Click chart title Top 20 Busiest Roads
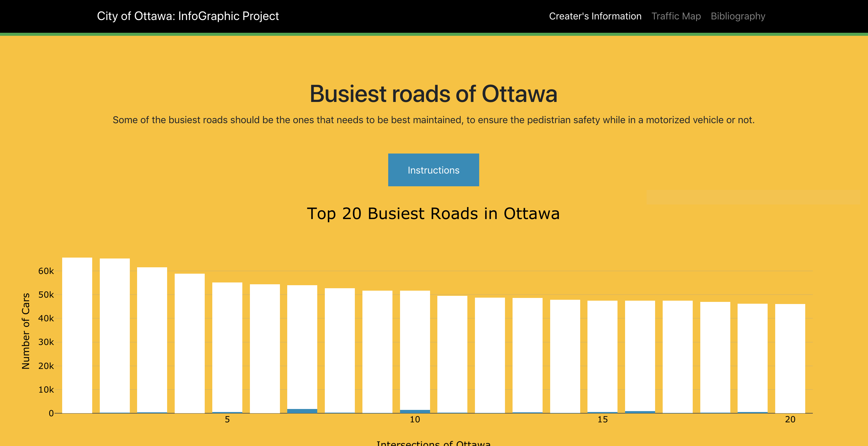868x446 pixels. (433, 213)
